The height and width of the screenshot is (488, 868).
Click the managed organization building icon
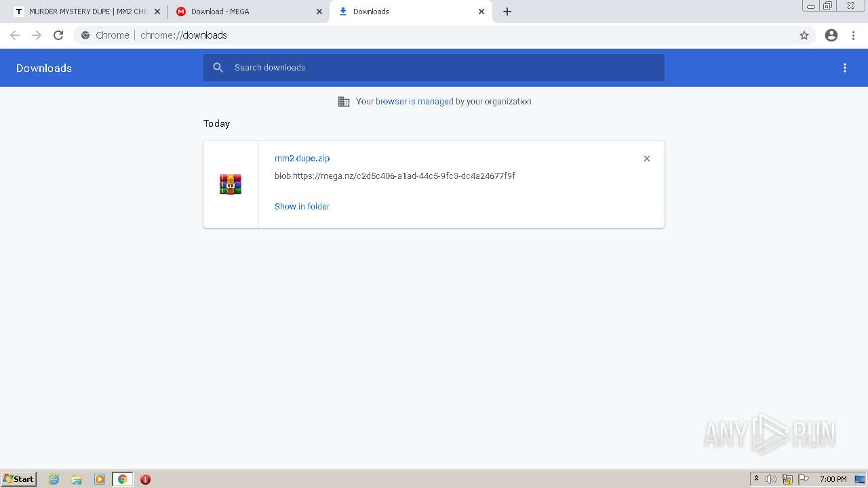[344, 102]
